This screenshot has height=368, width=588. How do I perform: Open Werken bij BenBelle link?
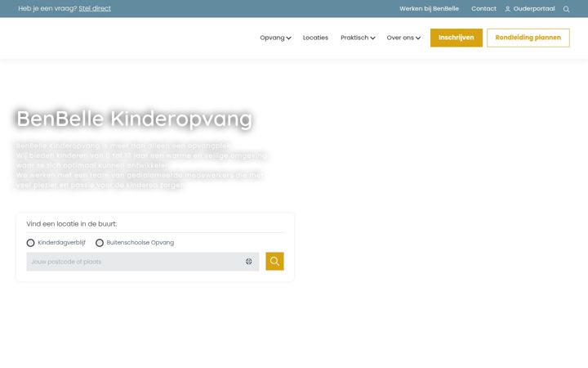point(429,9)
